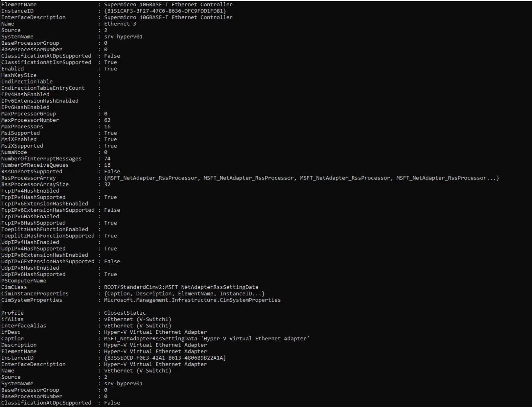
Task: Select the 'Profile' property label
Action: click(12, 313)
